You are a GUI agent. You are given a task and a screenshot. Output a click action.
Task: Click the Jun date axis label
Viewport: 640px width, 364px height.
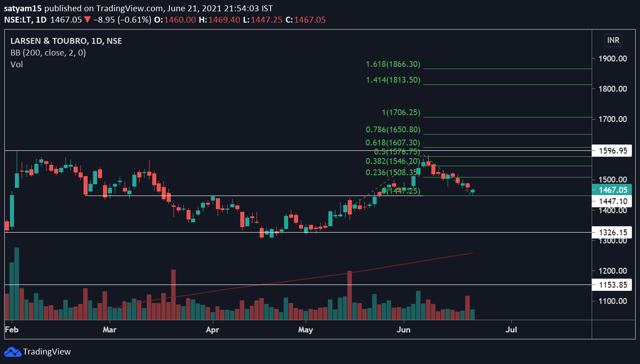coord(403,330)
